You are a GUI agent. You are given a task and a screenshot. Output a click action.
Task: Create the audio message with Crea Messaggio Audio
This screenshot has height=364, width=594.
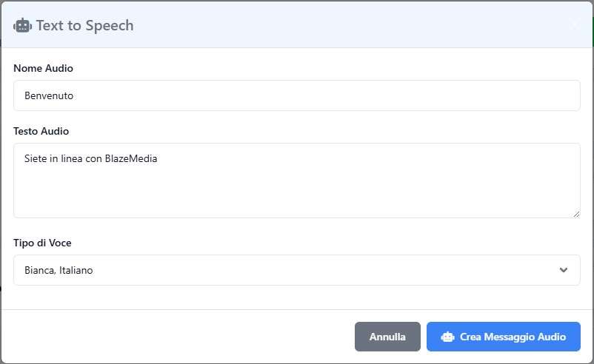point(504,337)
